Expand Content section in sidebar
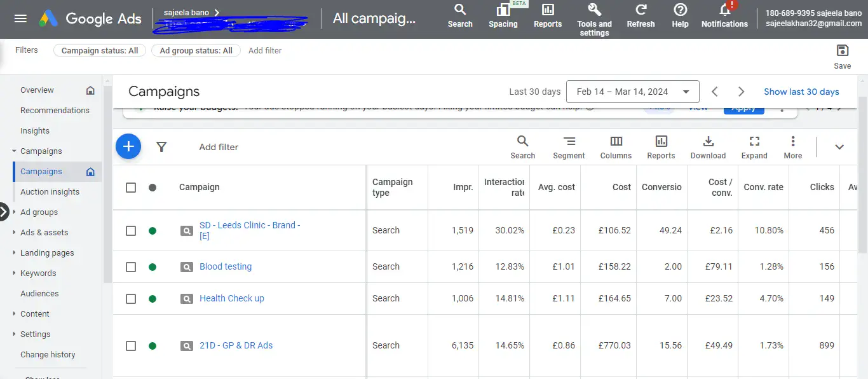Viewport: 868px width, 379px height. pyautogui.click(x=14, y=314)
